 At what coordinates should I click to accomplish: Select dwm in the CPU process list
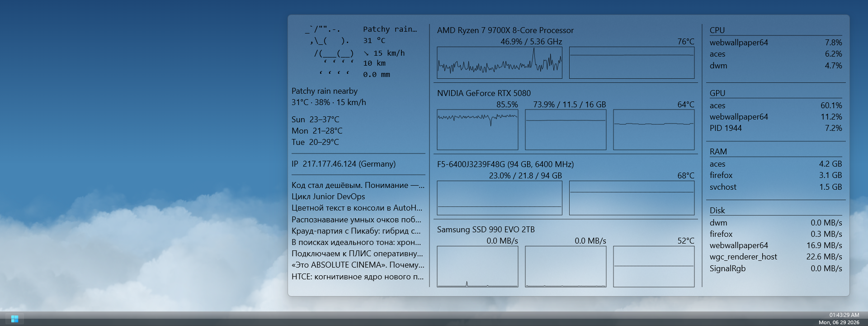click(776, 66)
